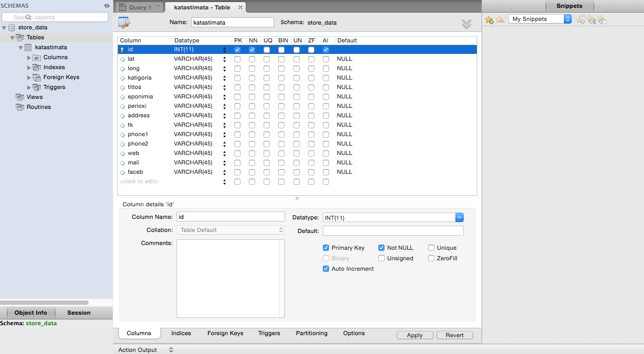Expand the Foreign Keys tree node
The width and height of the screenshot is (644, 354).
tap(29, 78)
